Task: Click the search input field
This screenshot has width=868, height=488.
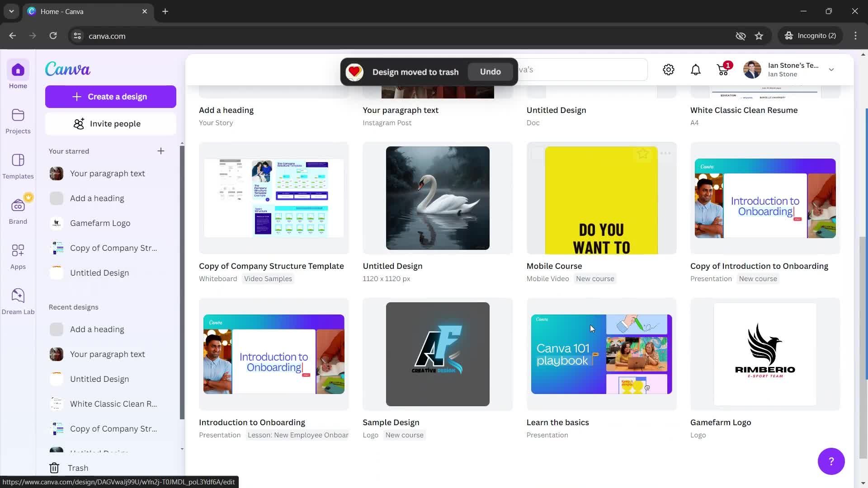Action: click(583, 70)
